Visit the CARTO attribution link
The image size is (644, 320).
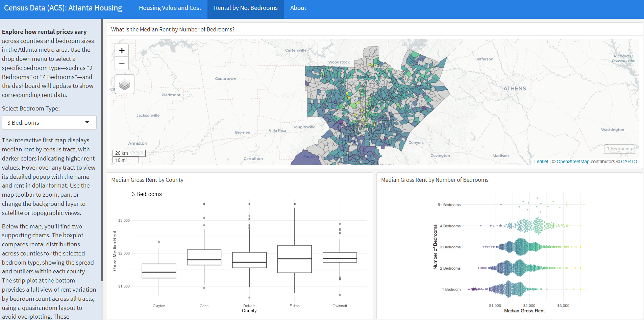point(629,162)
